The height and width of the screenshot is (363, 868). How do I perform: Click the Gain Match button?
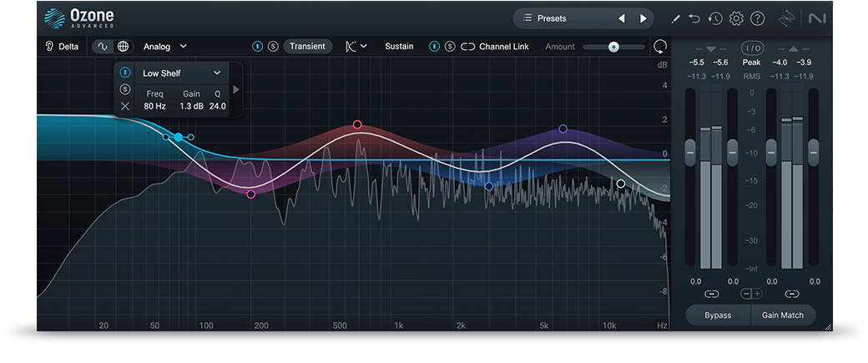pos(783,315)
